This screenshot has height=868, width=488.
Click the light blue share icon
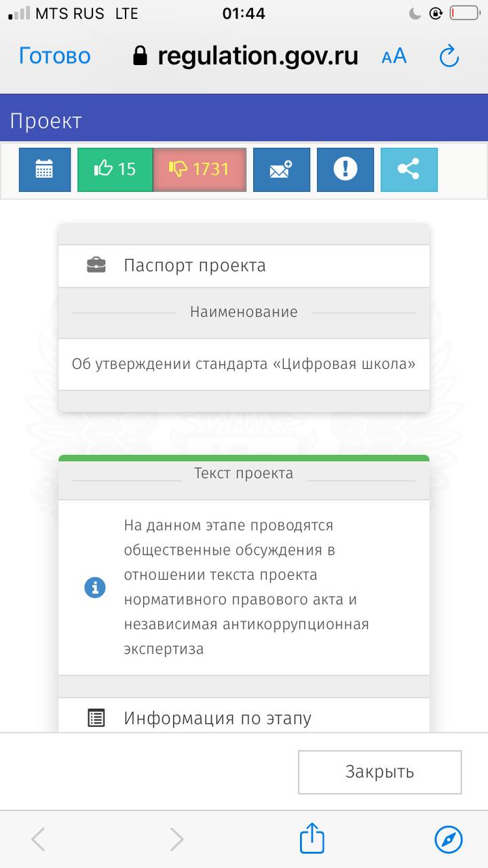(409, 170)
